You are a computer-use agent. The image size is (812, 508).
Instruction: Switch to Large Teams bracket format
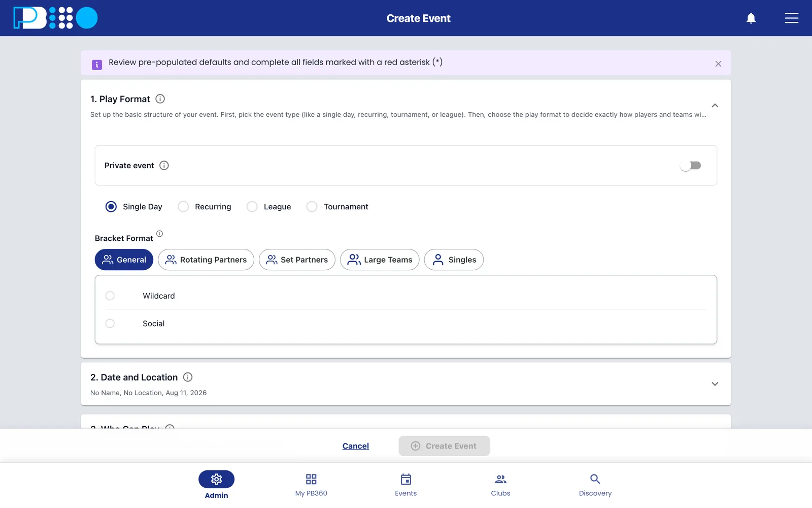pyautogui.click(x=380, y=260)
